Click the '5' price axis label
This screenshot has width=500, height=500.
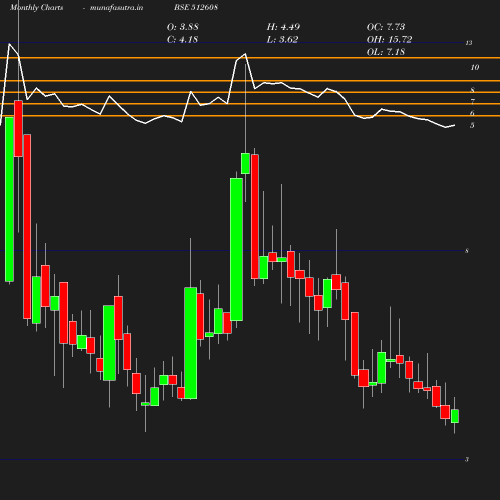472,125
